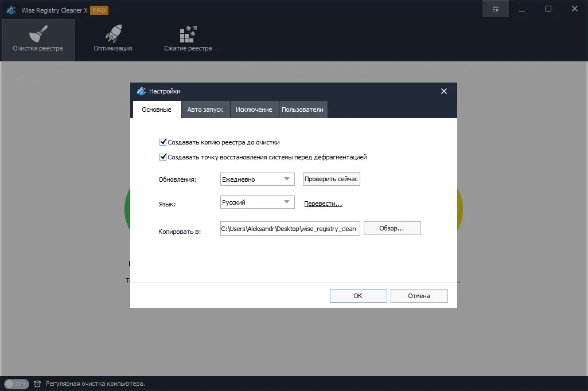Click the Отмена button

coord(419,296)
